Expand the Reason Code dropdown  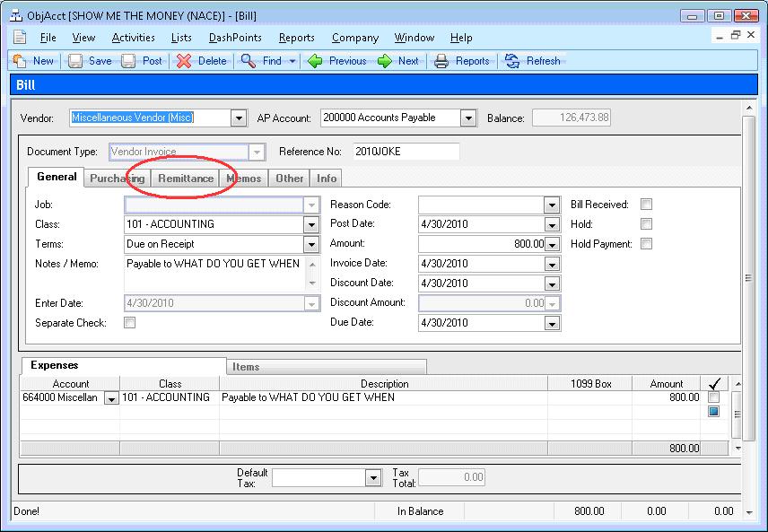coord(552,205)
